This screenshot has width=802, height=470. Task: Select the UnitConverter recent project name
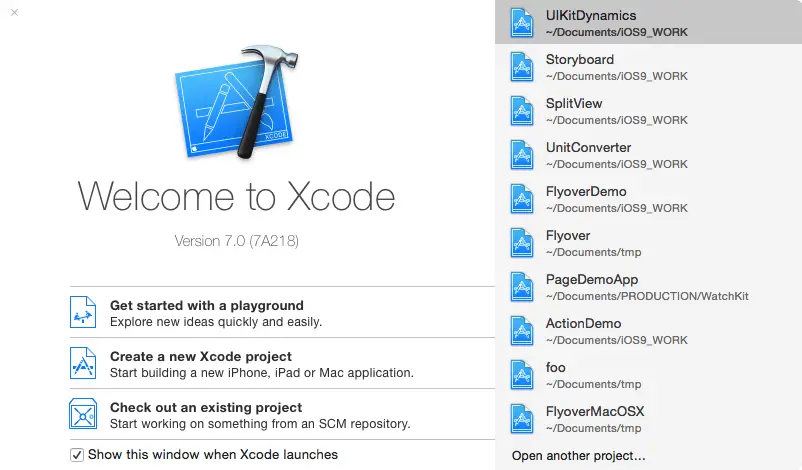coord(588,147)
